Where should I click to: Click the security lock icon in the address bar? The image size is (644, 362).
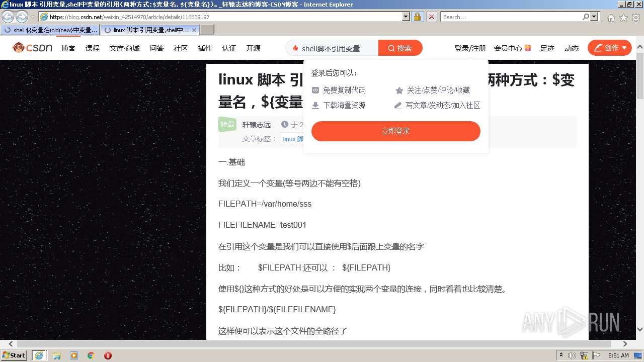coord(417,17)
